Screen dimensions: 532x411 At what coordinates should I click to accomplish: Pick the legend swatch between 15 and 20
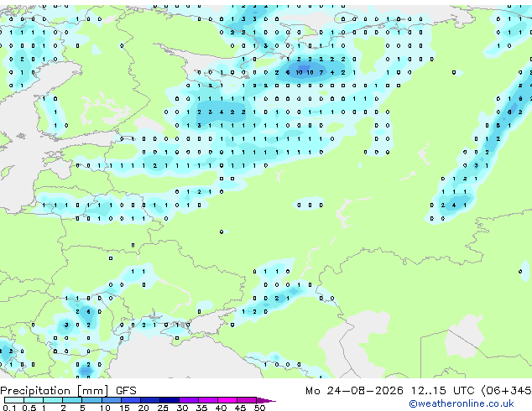coord(131,400)
